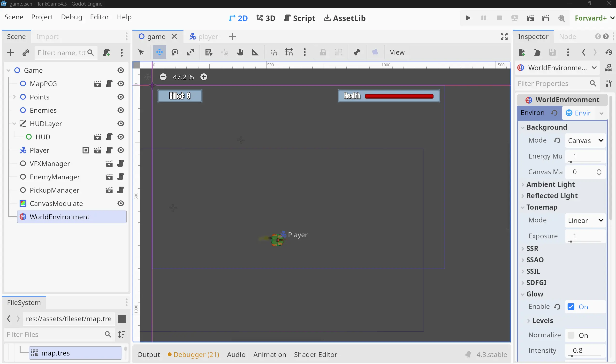The width and height of the screenshot is (616, 364).
Task: Open the Script workspace
Action: (299, 18)
